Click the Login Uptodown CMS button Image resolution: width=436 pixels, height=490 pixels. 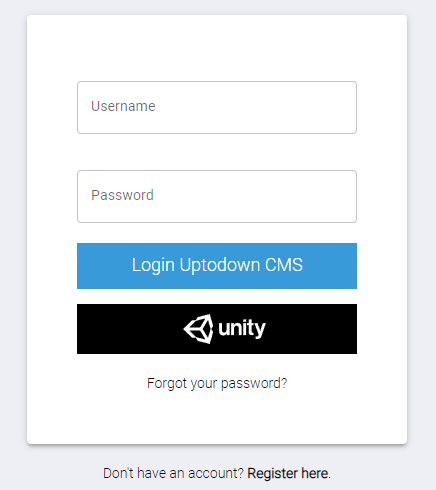(x=217, y=266)
